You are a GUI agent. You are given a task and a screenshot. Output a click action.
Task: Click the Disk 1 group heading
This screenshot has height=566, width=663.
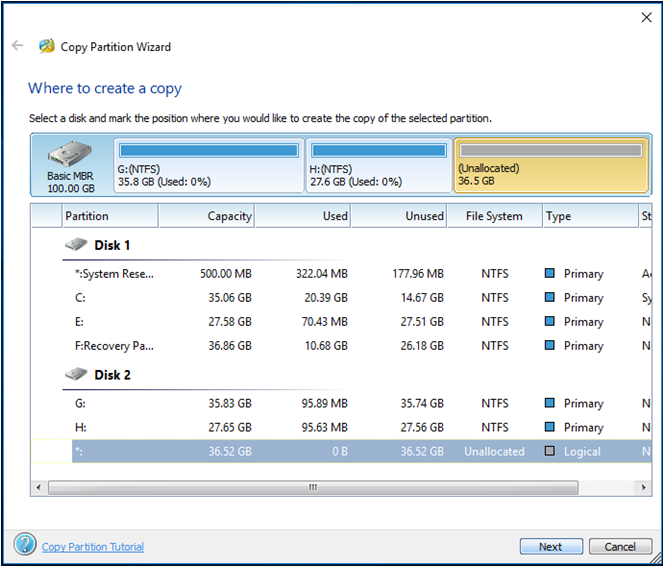click(x=112, y=245)
